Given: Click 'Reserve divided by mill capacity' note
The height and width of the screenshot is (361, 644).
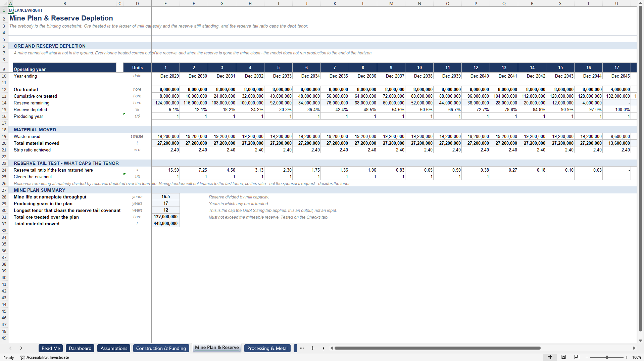Looking at the screenshot, I should 239,197.
